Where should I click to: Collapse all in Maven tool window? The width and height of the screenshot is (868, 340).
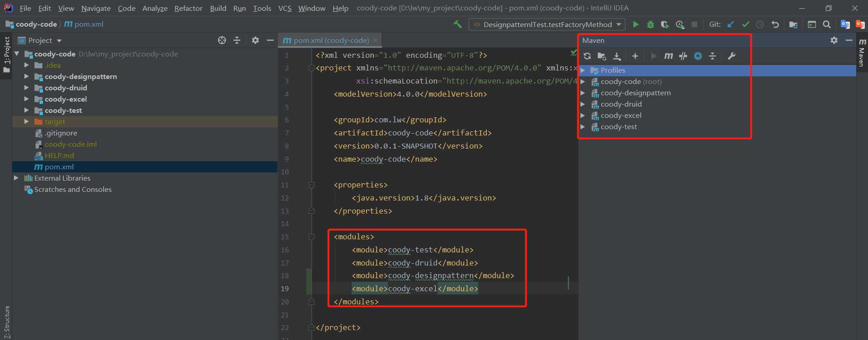point(712,56)
